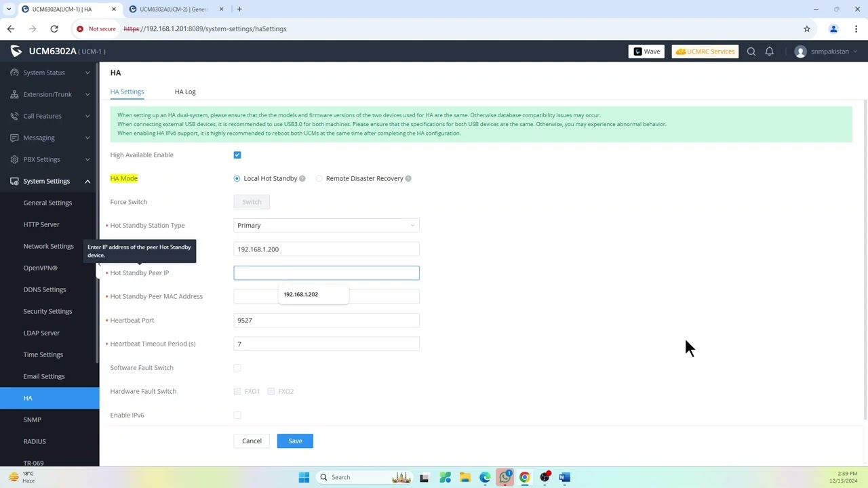Toggle the FXO1 hardware fault checkbox
This screenshot has height=488, width=868.
point(237,391)
